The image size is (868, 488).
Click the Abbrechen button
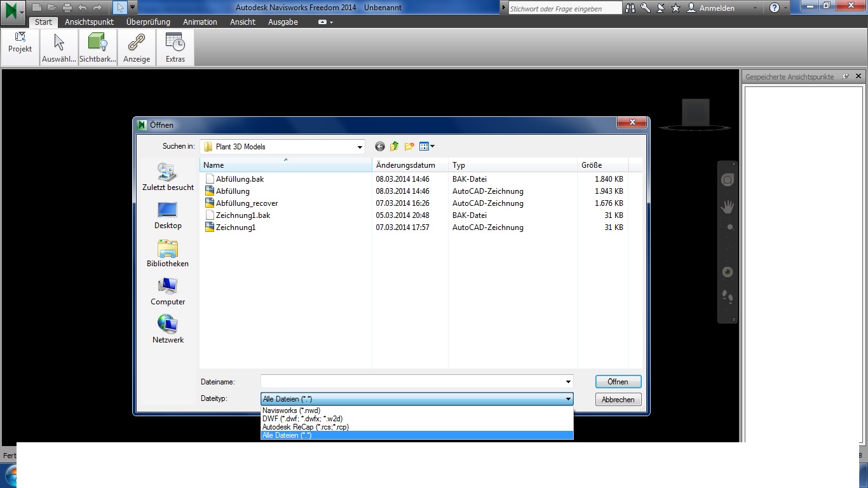click(x=618, y=400)
